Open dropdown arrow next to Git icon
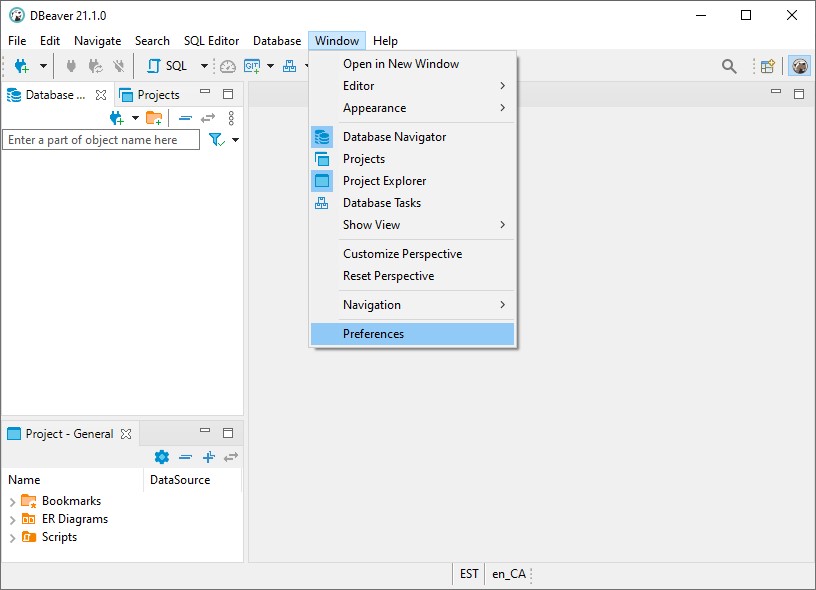 coord(271,66)
